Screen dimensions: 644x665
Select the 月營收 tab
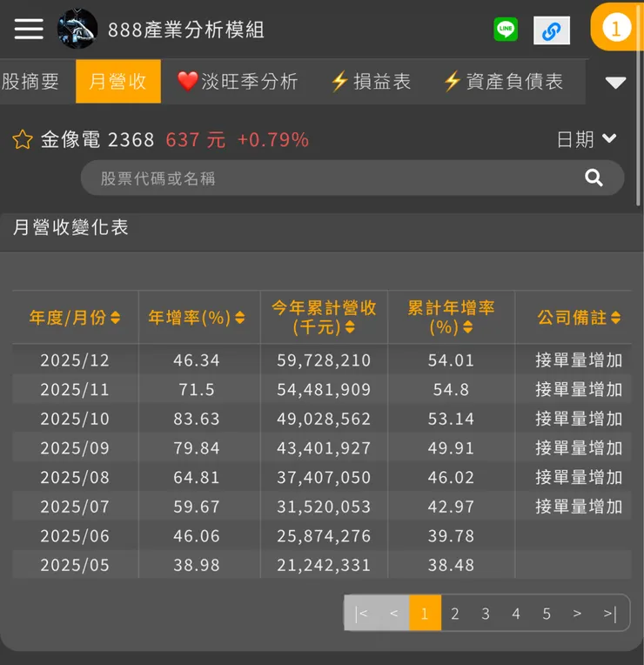click(x=117, y=82)
